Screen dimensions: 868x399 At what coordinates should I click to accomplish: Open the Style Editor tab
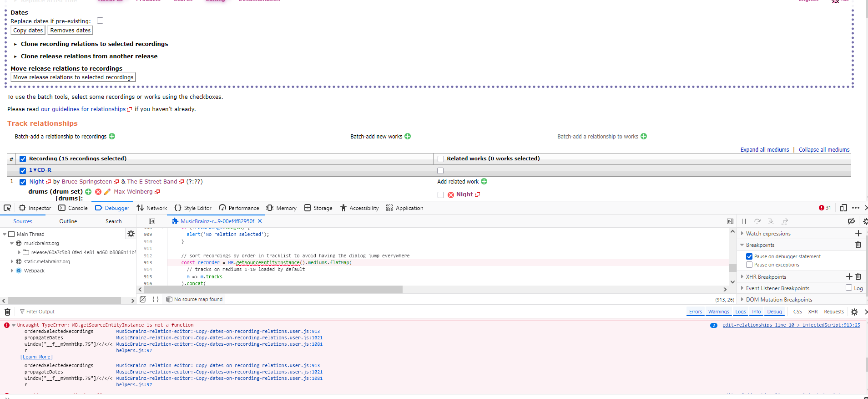point(193,208)
